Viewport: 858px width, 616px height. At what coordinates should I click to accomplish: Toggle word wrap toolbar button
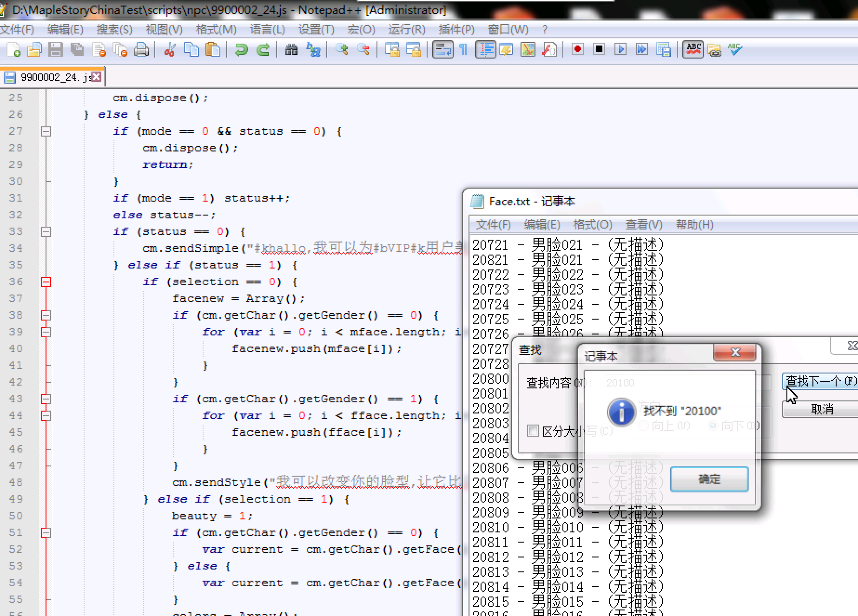coord(442,50)
